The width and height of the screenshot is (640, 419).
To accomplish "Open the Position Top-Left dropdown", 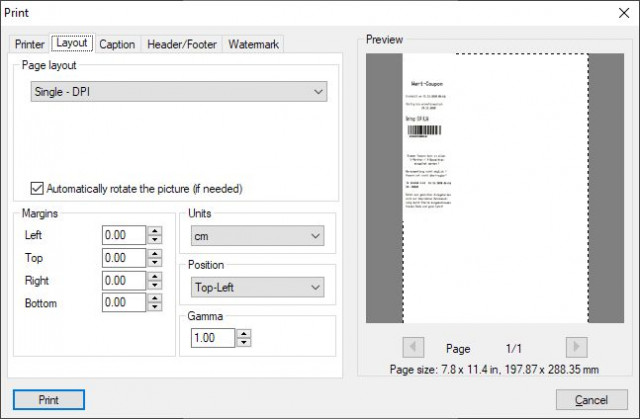I will [258, 287].
